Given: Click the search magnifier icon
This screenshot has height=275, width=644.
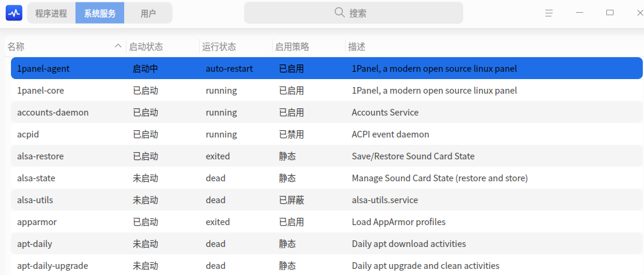Looking at the screenshot, I should (x=340, y=13).
